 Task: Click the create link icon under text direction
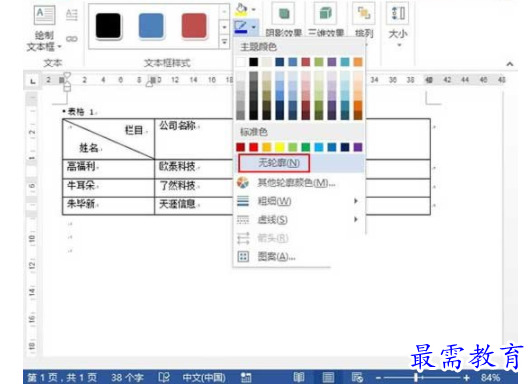point(72,39)
